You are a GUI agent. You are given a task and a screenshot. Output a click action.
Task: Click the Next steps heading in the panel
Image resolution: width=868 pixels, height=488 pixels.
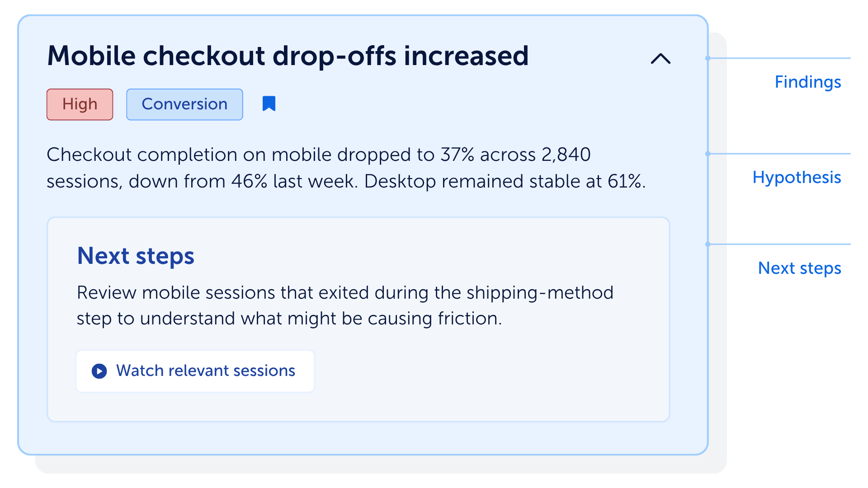136,256
